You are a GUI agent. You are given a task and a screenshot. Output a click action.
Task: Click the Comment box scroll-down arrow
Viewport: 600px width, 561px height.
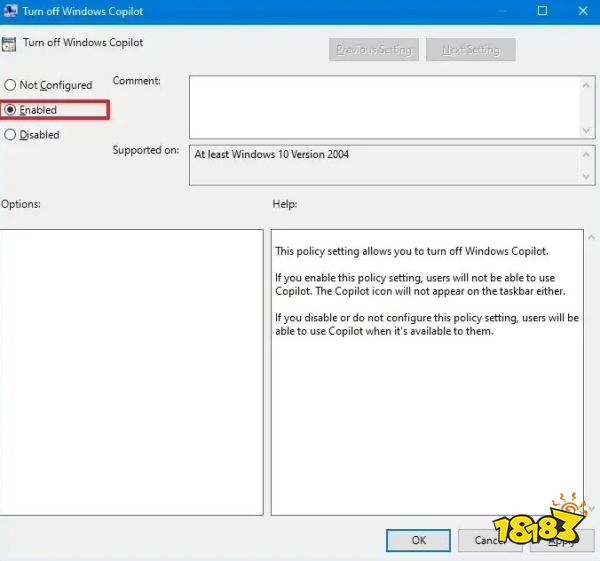point(586,130)
